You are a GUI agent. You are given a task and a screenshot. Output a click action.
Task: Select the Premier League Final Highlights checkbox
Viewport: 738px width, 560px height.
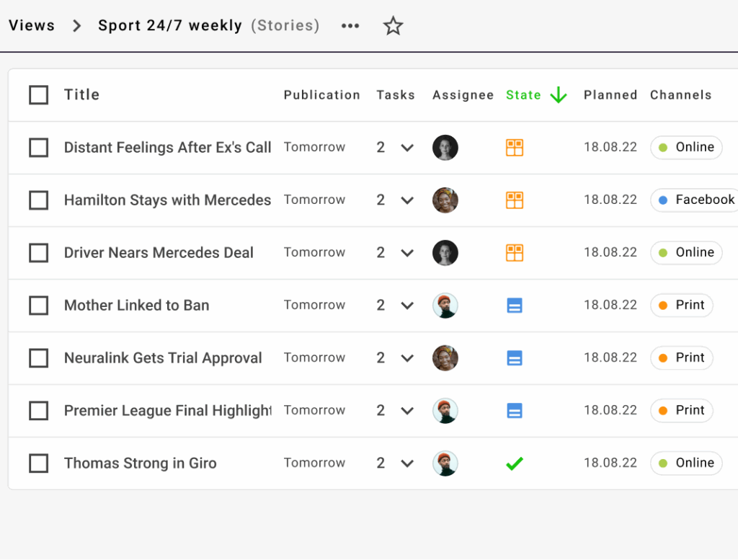pos(39,411)
